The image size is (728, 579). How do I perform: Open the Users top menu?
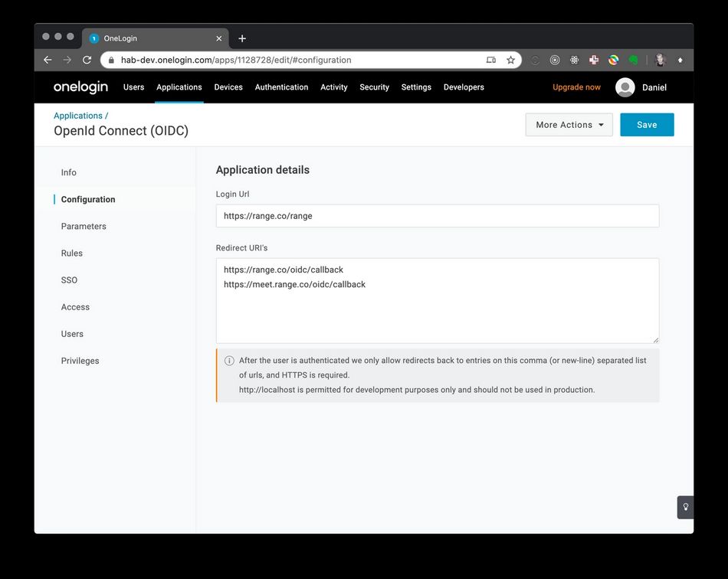133,87
